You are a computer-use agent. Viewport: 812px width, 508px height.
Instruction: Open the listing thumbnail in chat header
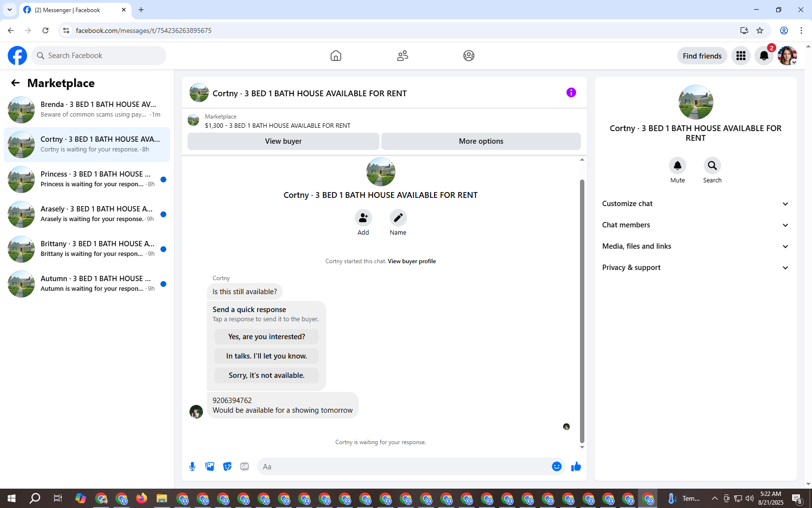199,92
